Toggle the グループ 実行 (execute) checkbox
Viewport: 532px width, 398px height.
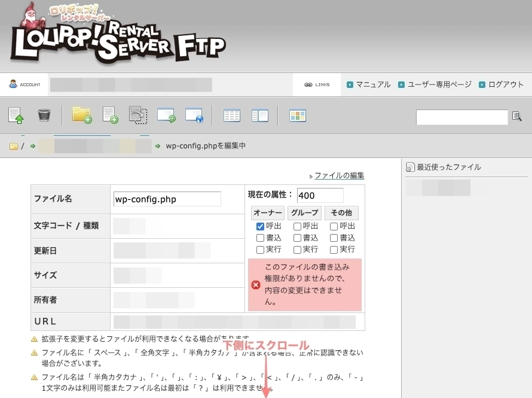[x=297, y=250]
